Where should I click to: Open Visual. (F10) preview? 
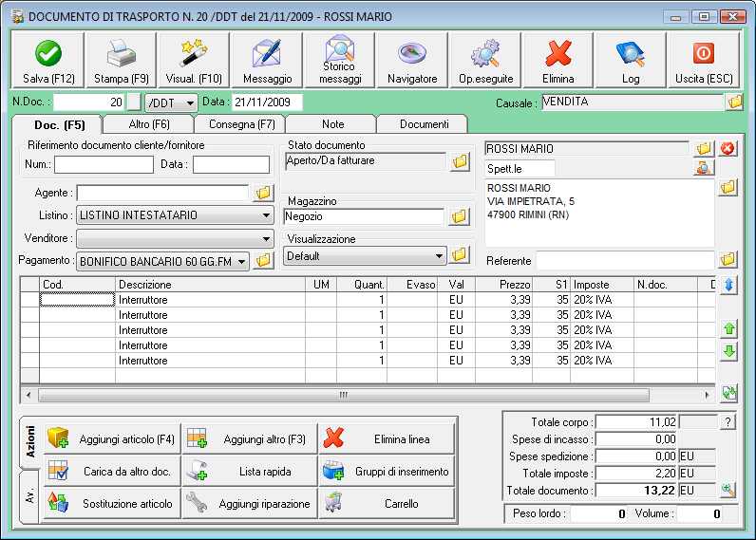[x=195, y=60]
